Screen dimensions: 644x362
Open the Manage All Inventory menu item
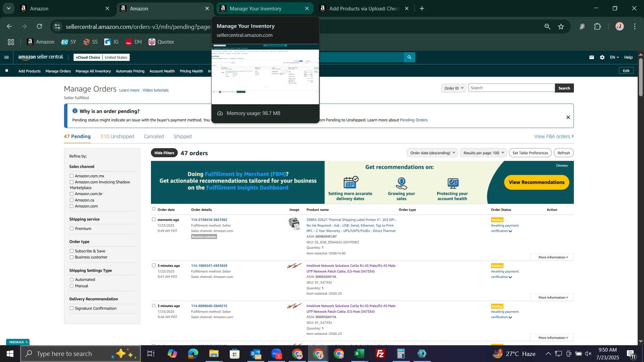93,71
